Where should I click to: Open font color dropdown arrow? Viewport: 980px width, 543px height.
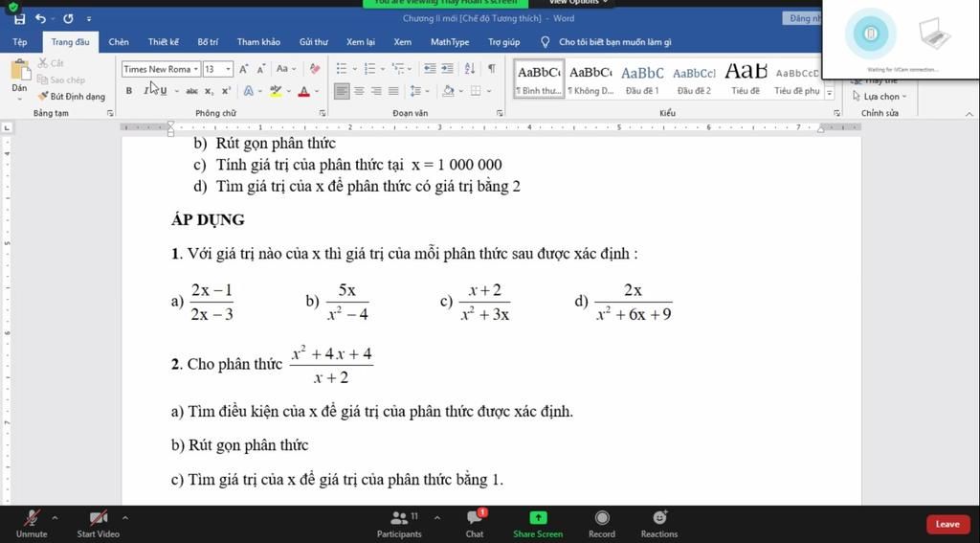click(x=317, y=91)
